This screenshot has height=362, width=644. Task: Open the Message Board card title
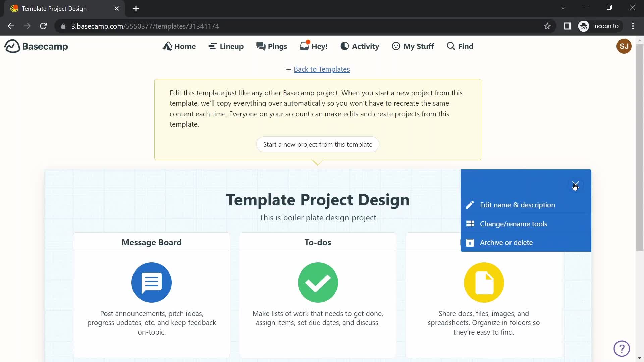(152, 242)
